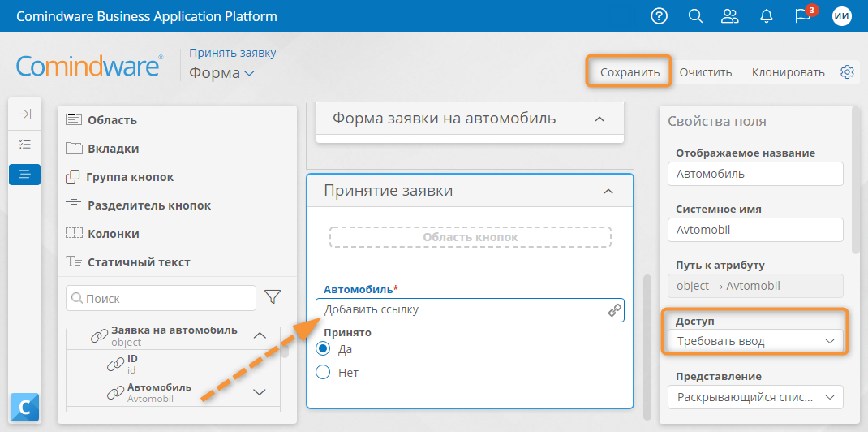Click Очистить button

click(x=706, y=72)
